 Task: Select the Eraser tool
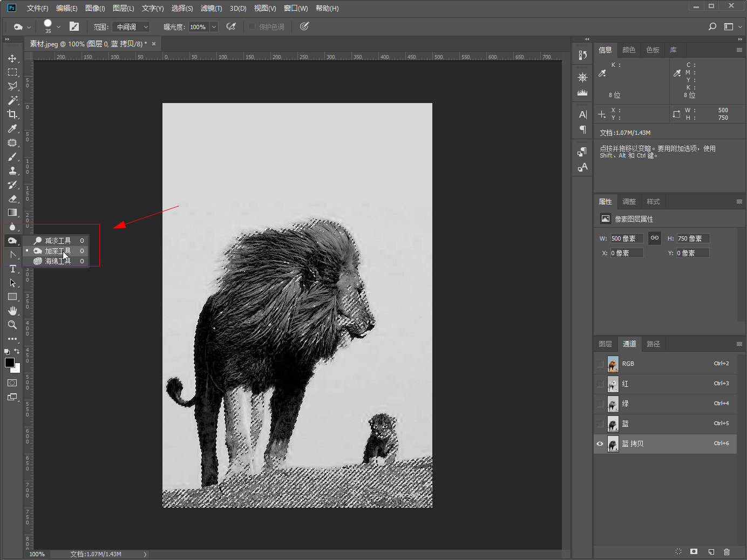12,199
